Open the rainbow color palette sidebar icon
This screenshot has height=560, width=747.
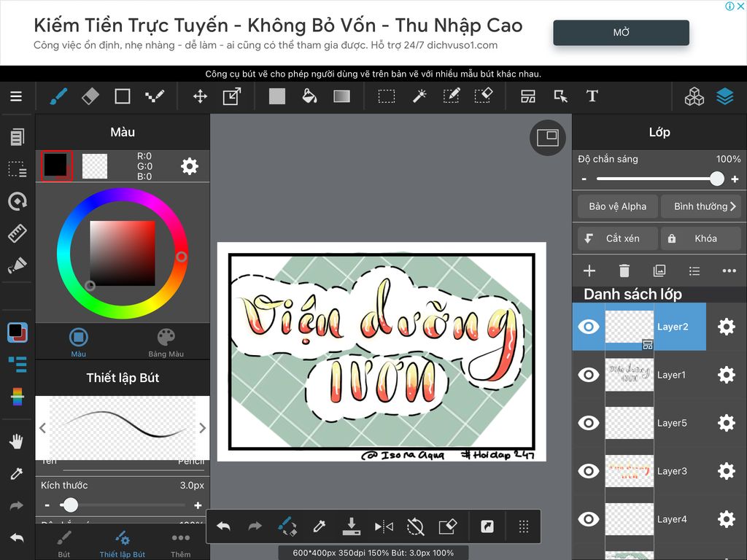click(x=18, y=397)
